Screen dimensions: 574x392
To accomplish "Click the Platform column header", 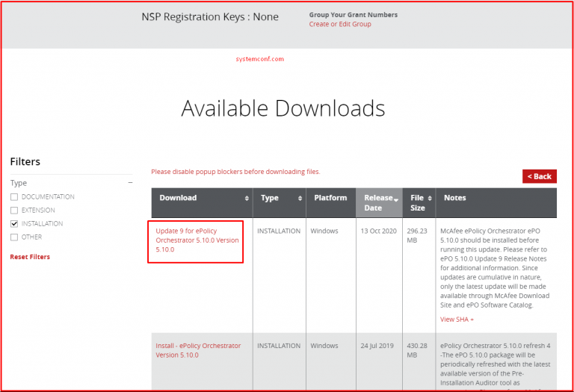I will [331, 203].
